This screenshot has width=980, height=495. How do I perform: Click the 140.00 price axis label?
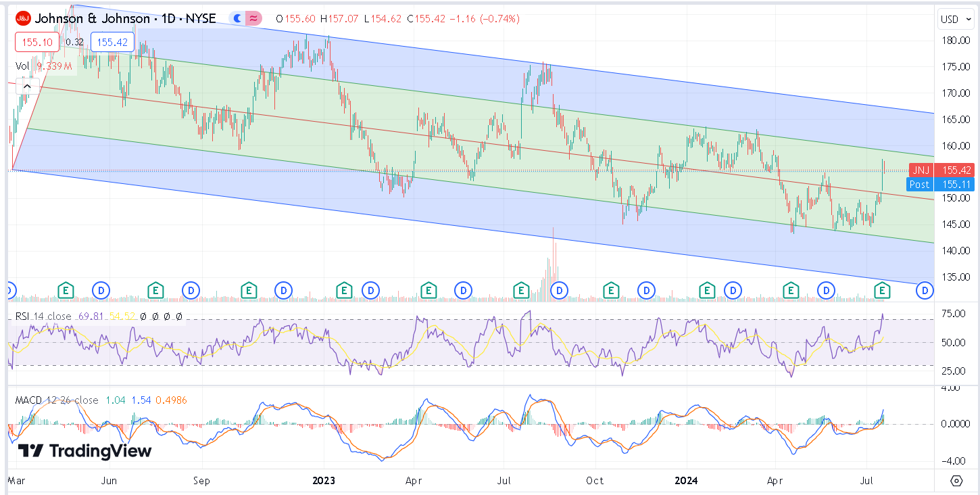tap(956, 250)
